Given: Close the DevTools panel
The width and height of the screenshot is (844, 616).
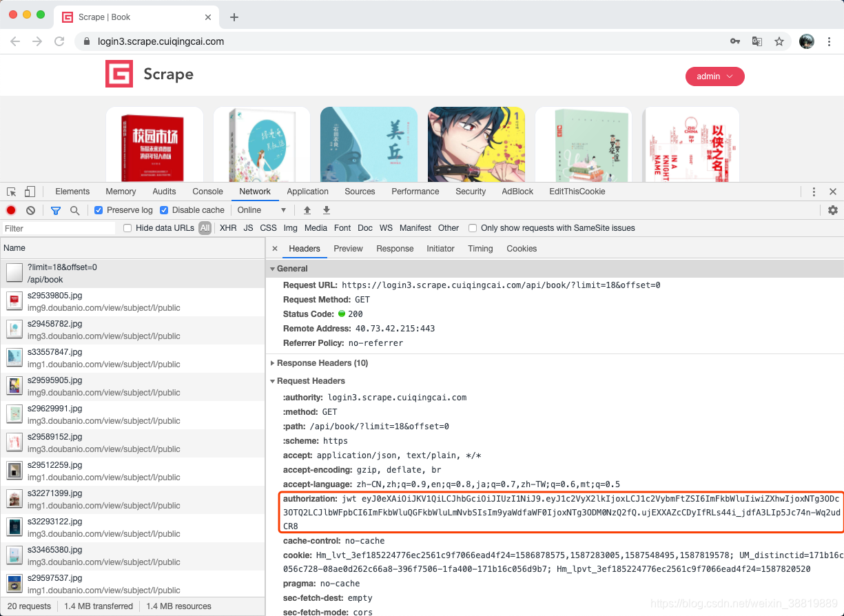Looking at the screenshot, I should 833,192.
